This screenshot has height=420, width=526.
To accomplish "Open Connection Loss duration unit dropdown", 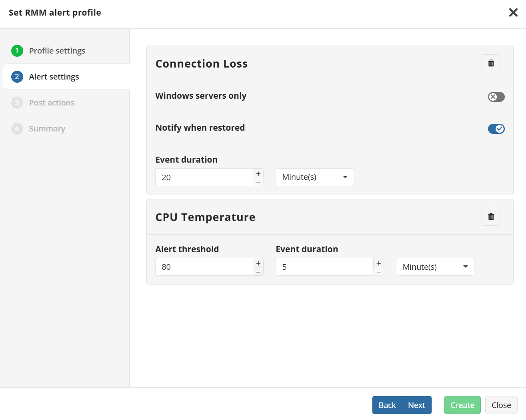I will click(x=314, y=177).
